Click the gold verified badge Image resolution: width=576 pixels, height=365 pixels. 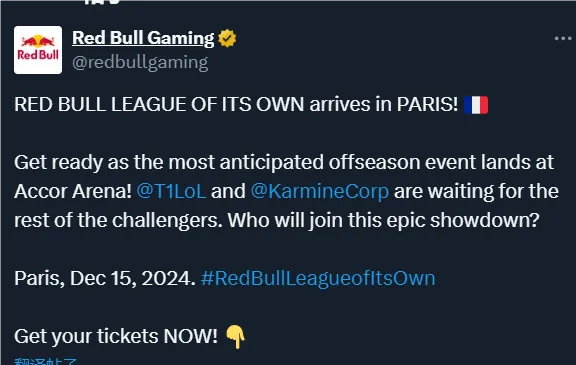point(227,39)
